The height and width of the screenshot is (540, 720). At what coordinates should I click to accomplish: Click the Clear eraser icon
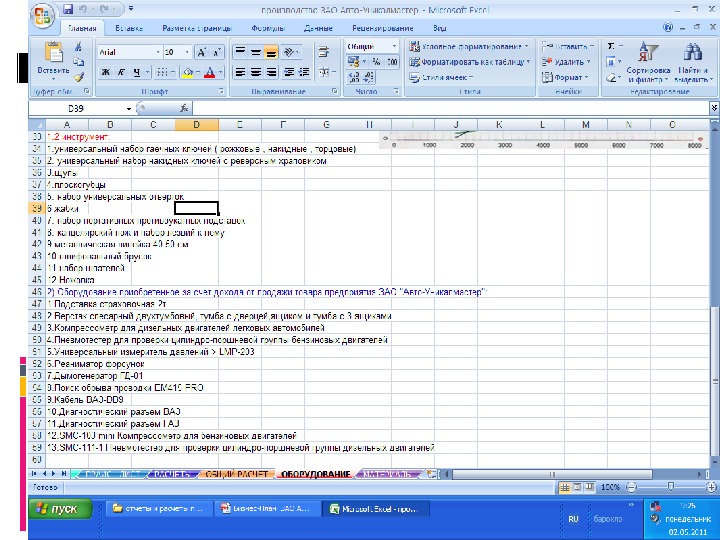tap(611, 77)
